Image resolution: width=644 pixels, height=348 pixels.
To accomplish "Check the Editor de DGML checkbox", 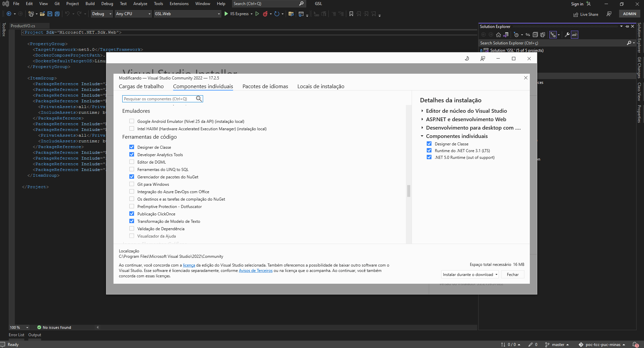I will click(x=132, y=162).
